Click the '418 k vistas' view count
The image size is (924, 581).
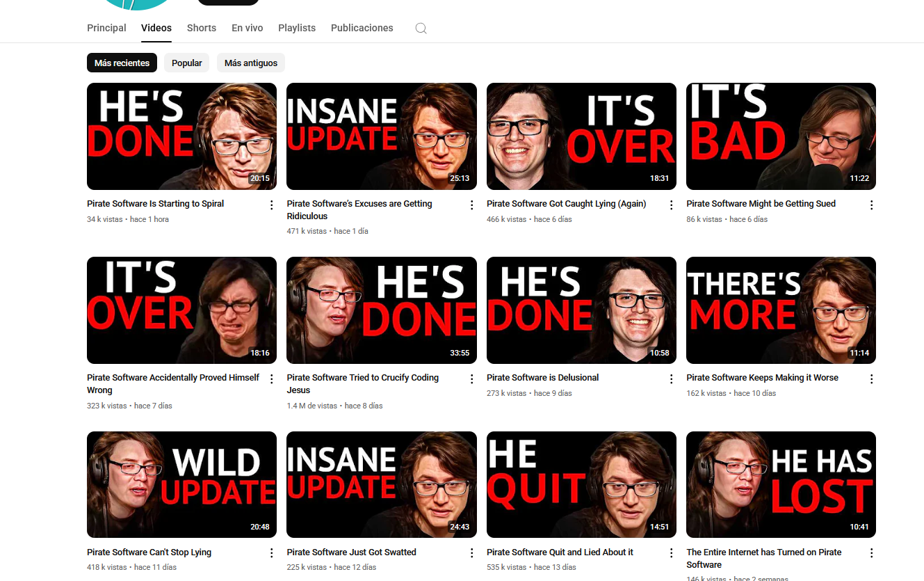(x=107, y=567)
